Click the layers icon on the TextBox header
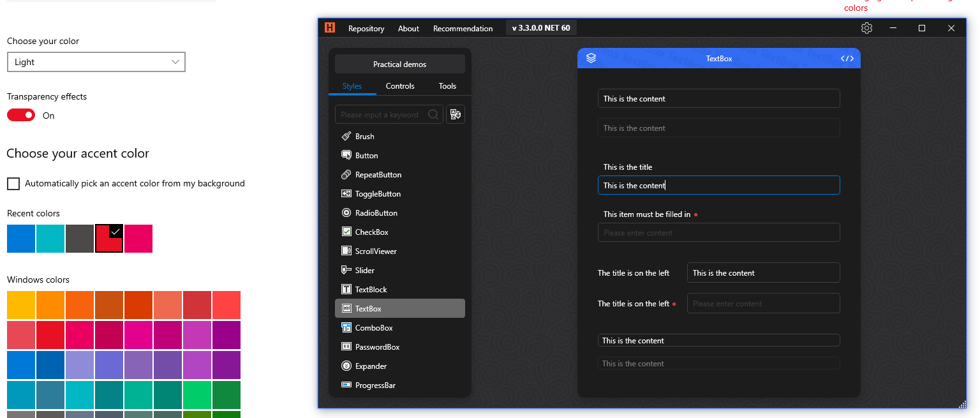Viewport: 980px width, 418px height. [591, 57]
